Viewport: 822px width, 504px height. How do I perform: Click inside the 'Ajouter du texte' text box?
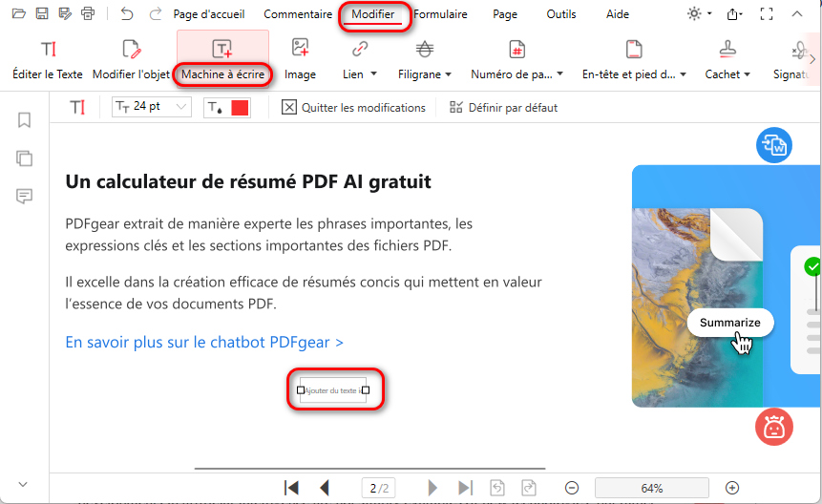[333, 390]
